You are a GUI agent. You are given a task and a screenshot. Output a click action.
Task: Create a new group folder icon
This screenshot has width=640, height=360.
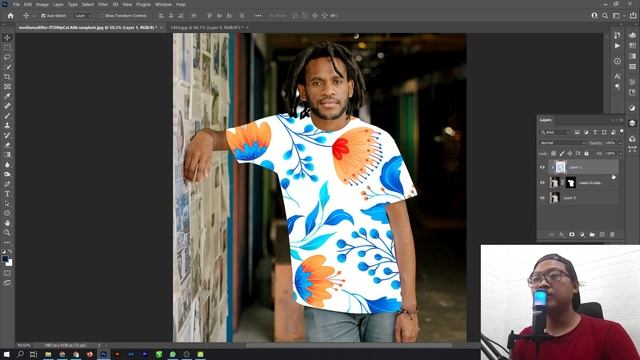(592, 235)
